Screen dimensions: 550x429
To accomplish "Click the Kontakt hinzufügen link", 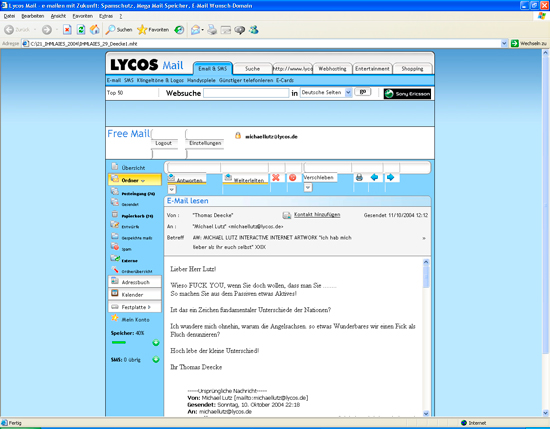I will (x=317, y=215).
